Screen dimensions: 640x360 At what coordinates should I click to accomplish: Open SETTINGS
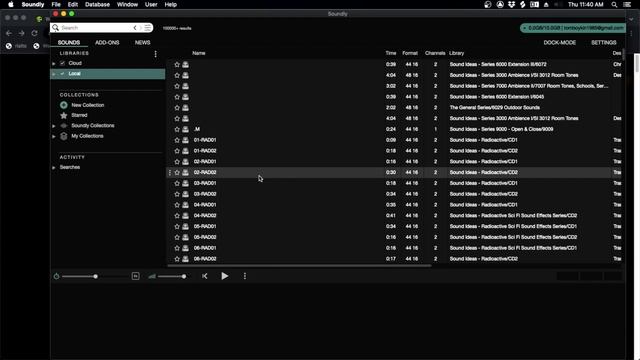604,42
